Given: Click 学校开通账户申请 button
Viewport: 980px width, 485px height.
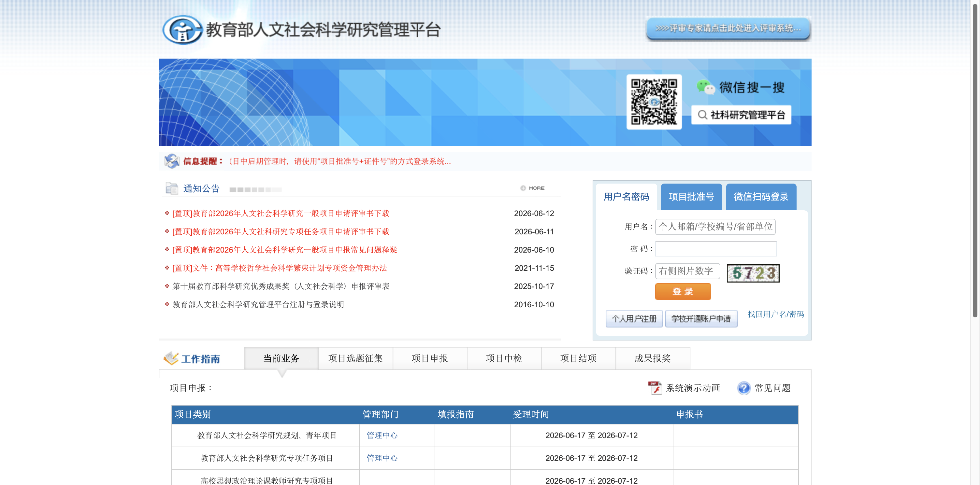Looking at the screenshot, I should click(x=701, y=319).
